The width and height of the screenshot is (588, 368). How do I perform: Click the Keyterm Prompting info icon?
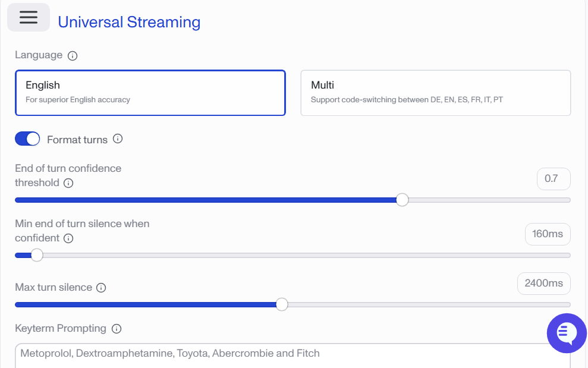(117, 329)
